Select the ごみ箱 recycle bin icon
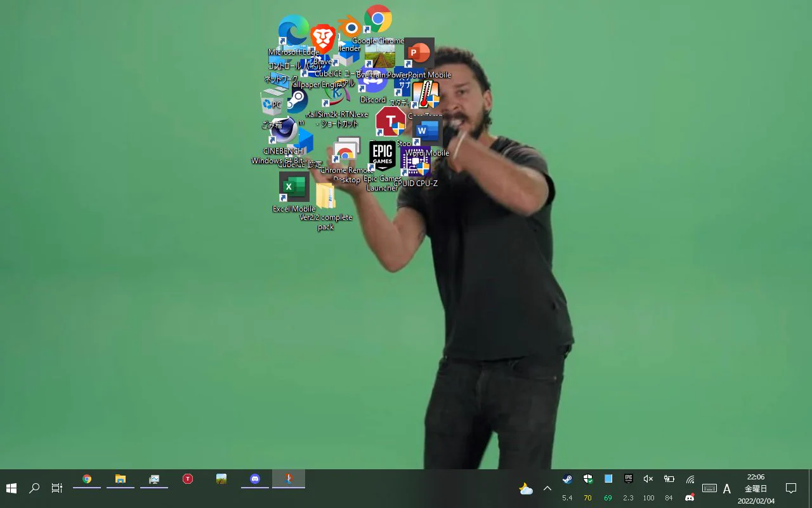 (x=273, y=104)
